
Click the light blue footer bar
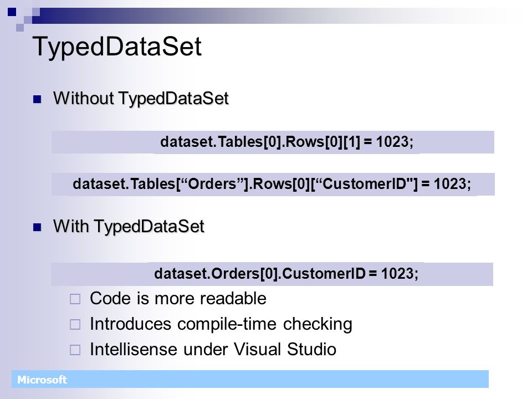click(x=250, y=379)
